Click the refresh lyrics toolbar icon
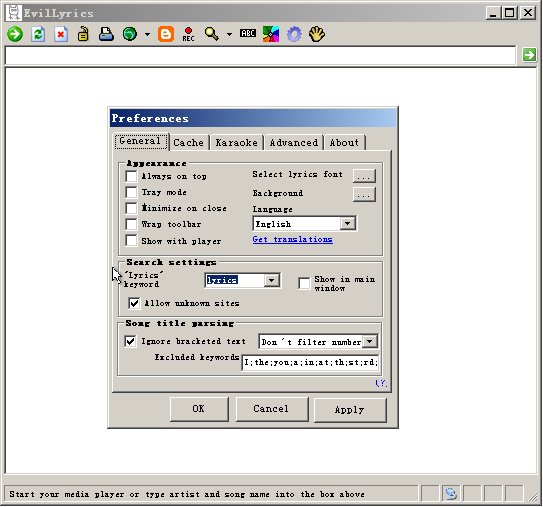543x507 pixels. pyautogui.click(x=38, y=34)
